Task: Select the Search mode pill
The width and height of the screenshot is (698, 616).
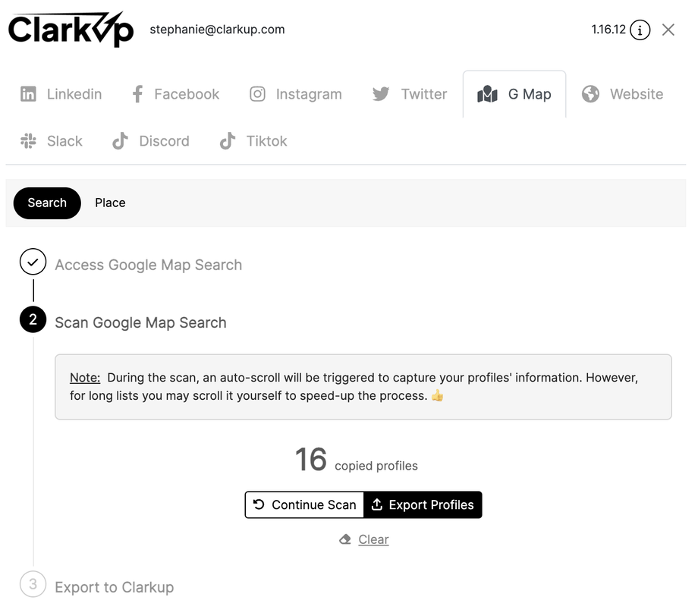Action: coord(47,203)
